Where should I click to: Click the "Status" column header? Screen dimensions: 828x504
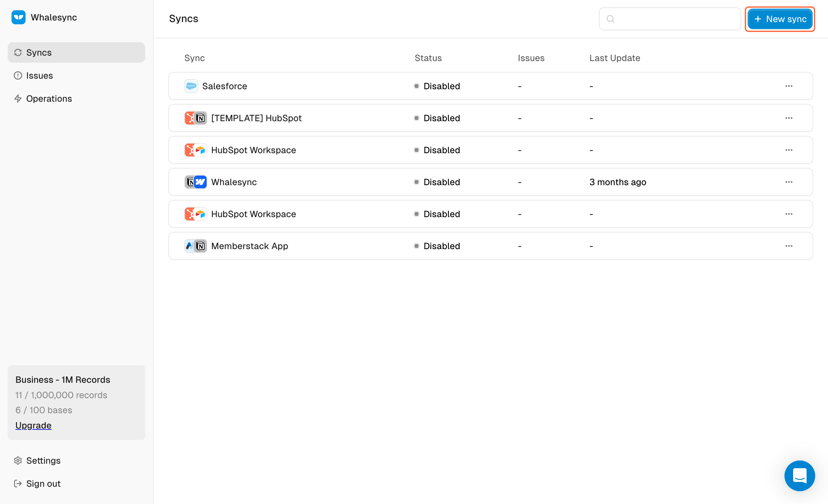coord(428,58)
